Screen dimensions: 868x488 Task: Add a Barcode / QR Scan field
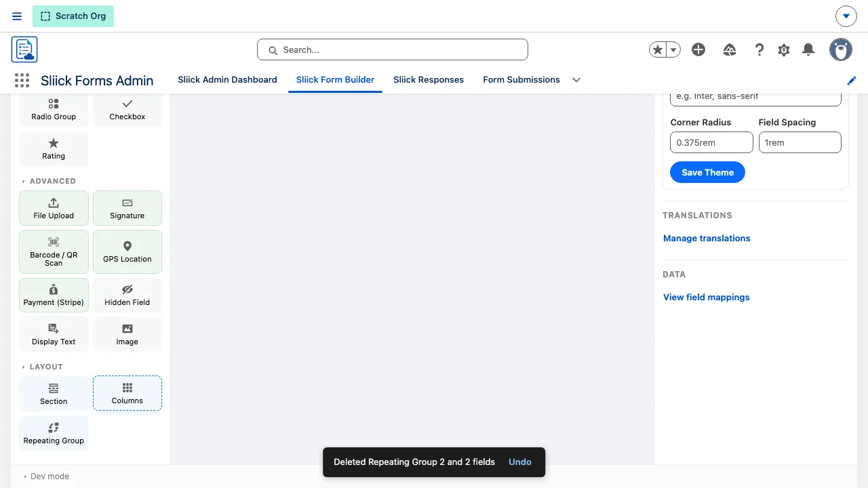coord(54,251)
